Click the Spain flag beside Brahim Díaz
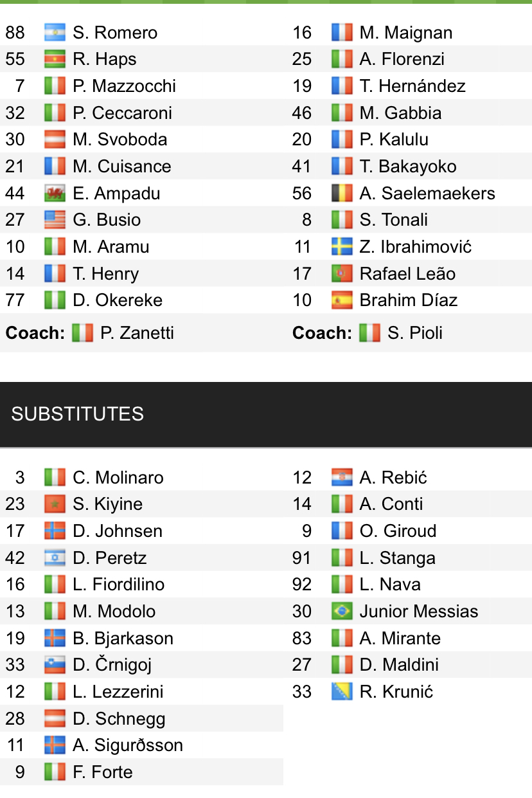The height and width of the screenshot is (798, 532). [x=342, y=300]
